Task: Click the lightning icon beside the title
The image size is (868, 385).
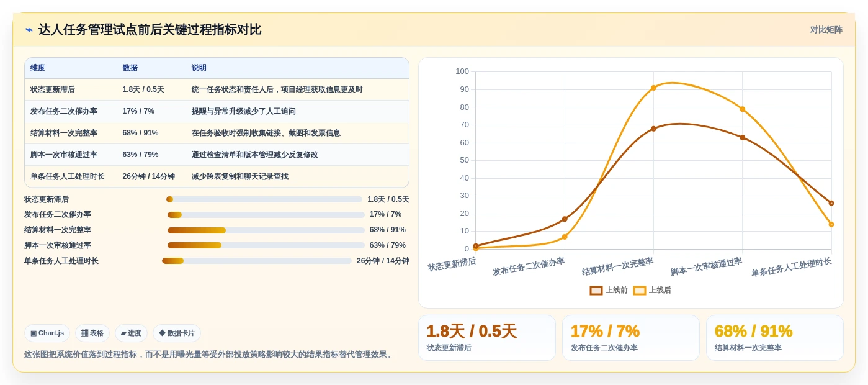Action: pyautogui.click(x=29, y=30)
